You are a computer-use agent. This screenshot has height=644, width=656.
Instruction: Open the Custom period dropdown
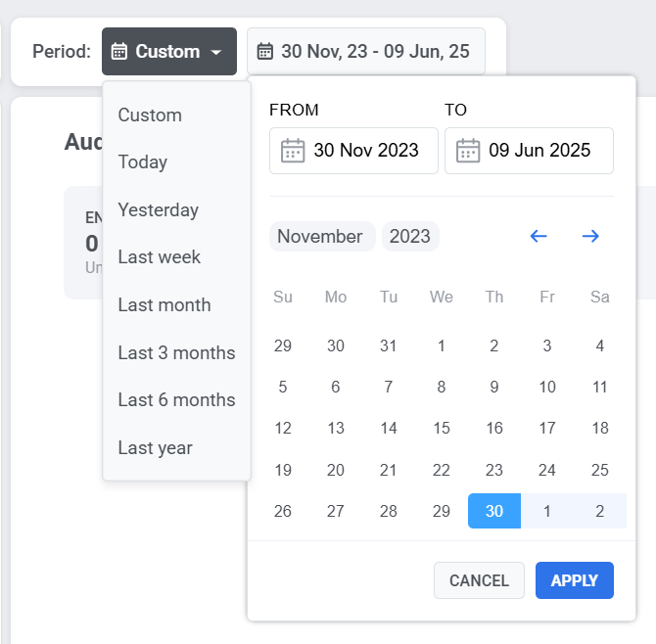(168, 51)
